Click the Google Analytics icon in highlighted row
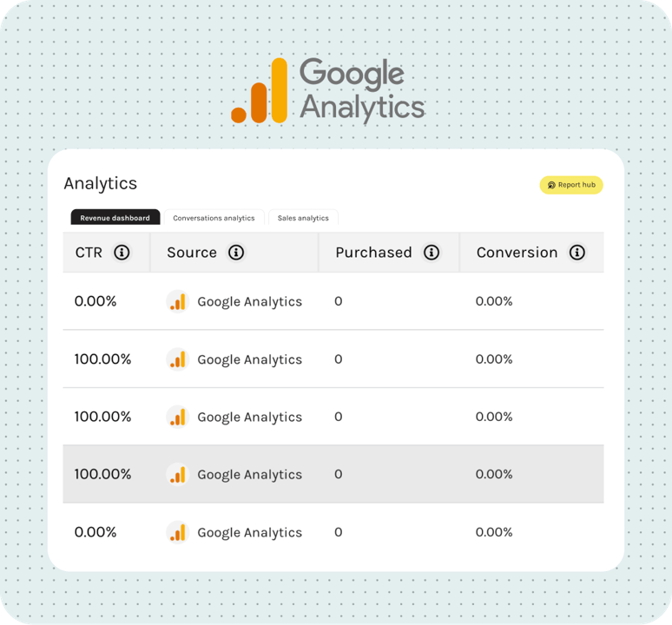Image resolution: width=672 pixels, height=625 pixels. tap(177, 475)
